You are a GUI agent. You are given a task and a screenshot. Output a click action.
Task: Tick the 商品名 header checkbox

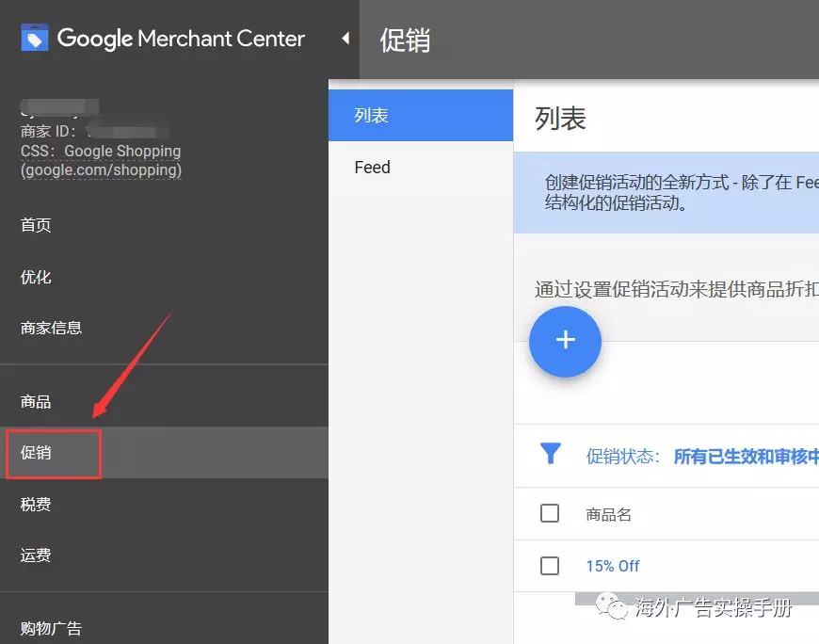[x=550, y=513]
